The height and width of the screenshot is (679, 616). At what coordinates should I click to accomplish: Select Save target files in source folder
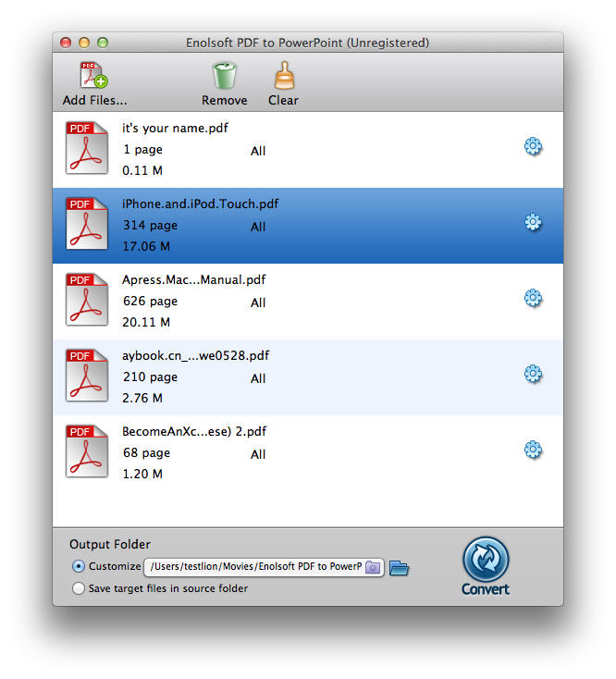79,588
